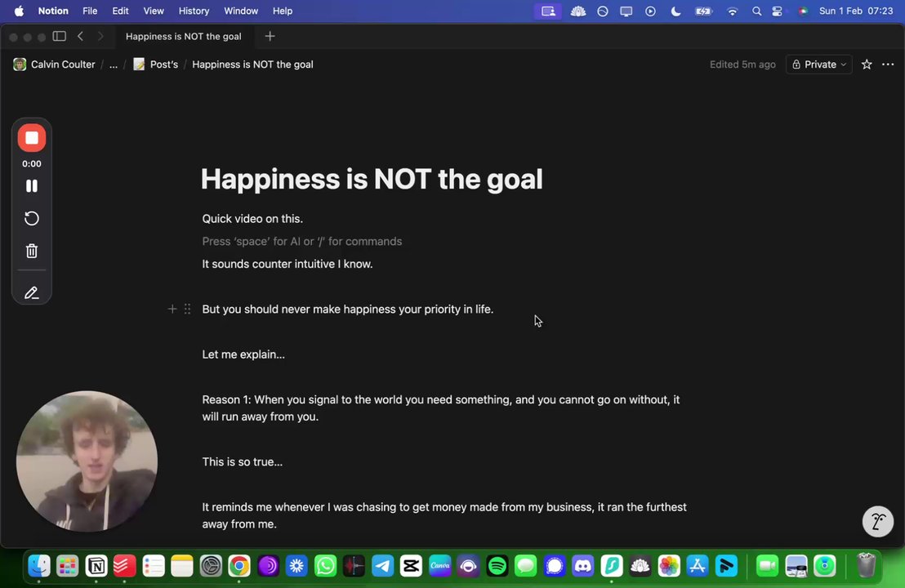Open Spotlight search in menu bar
The width and height of the screenshot is (905, 588).
(756, 11)
